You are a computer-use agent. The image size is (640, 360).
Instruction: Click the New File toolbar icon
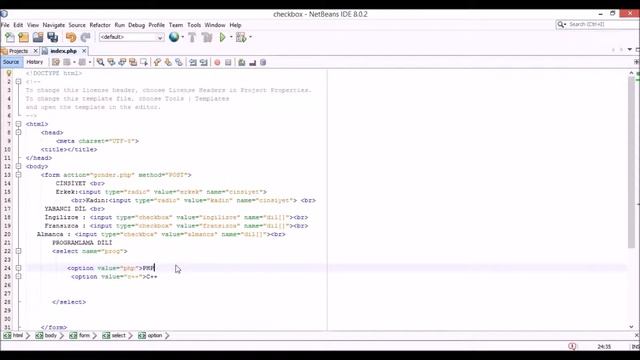point(10,37)
